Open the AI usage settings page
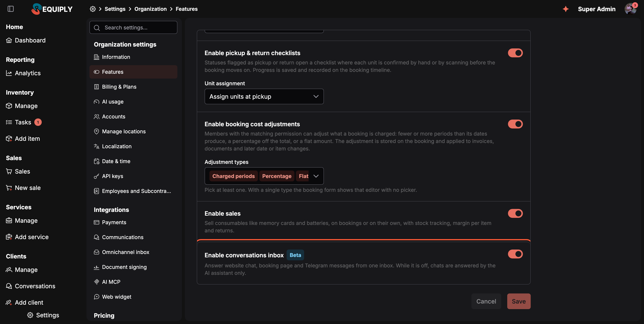This screenshot has height=324, width=644. 133,102
